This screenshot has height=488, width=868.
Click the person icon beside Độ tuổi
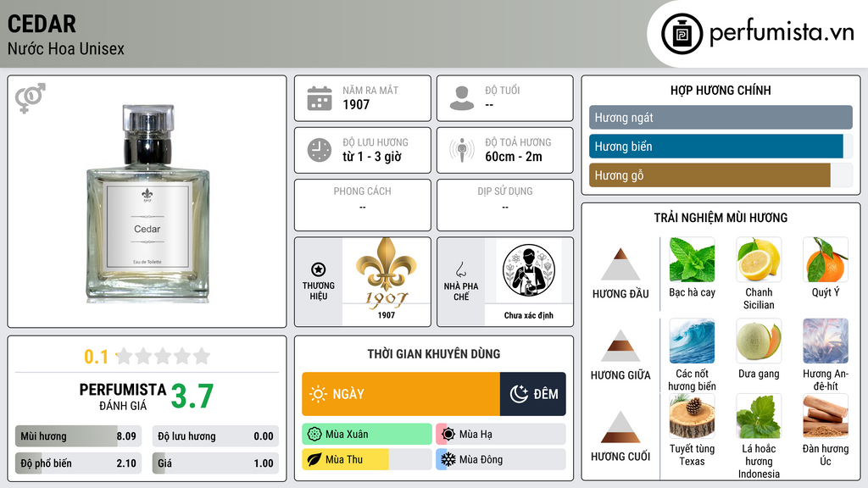[x=462, y=98]
